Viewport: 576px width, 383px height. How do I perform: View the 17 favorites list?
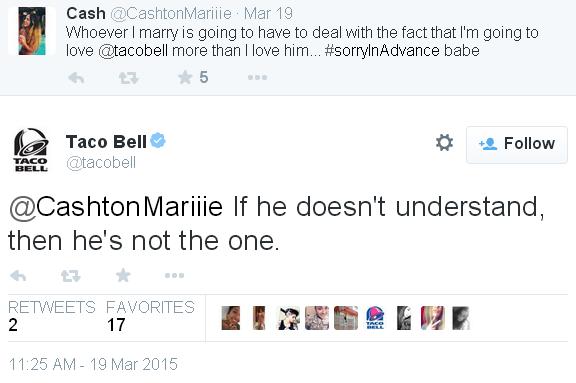150,316
